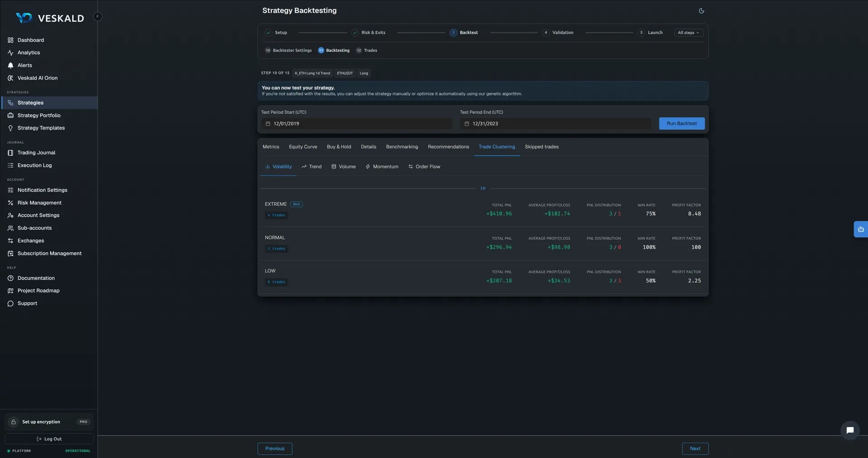Open Backtester Settings sub-step
Image resolution: width=868 pixels, height=458 pixels.
pos(288,51)
